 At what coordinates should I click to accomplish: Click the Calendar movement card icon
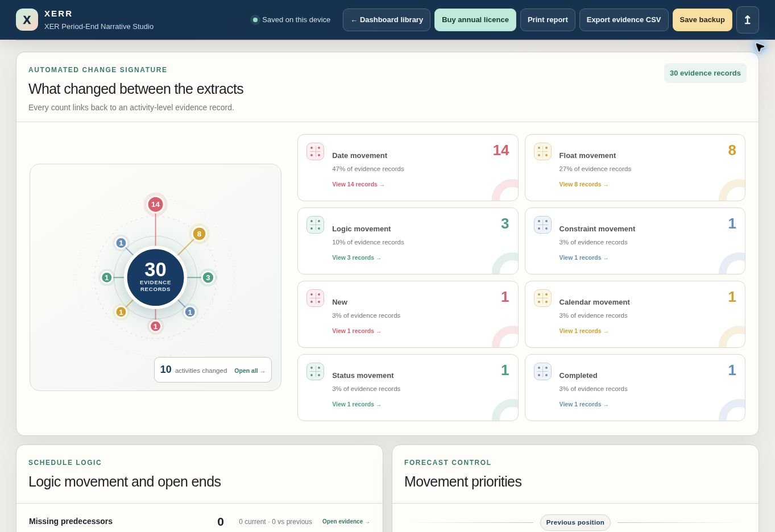pos(542,298)
